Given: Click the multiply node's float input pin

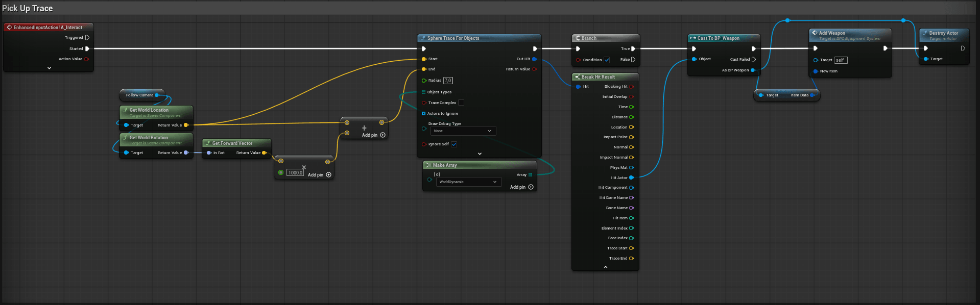Looking at the screenshot, I should click(x=281, y=172).
